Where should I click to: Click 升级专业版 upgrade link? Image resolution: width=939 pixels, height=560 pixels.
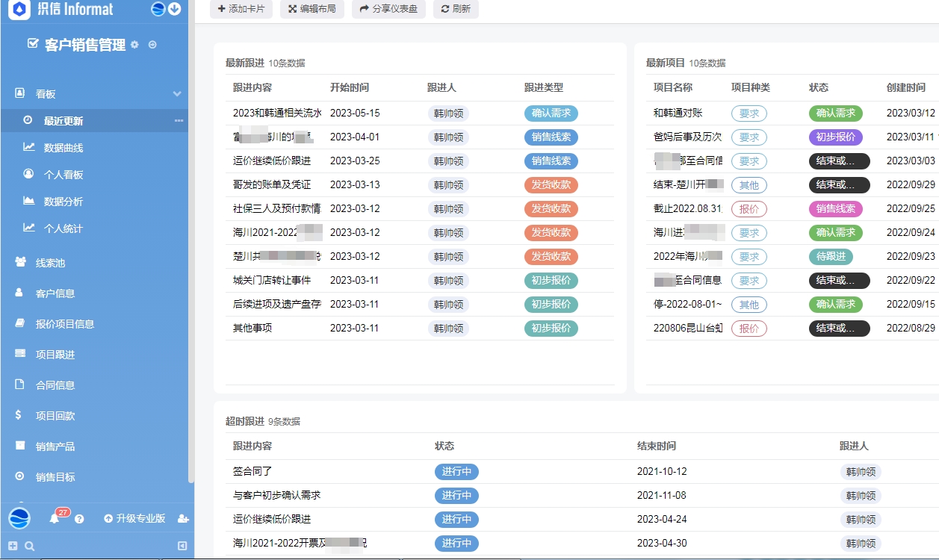(x=134, y=518)
